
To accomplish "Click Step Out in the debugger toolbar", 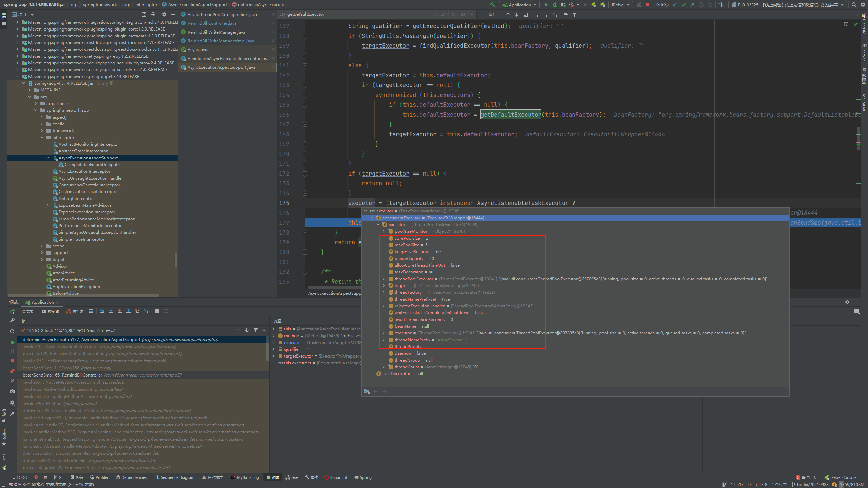I will point(129,311).
